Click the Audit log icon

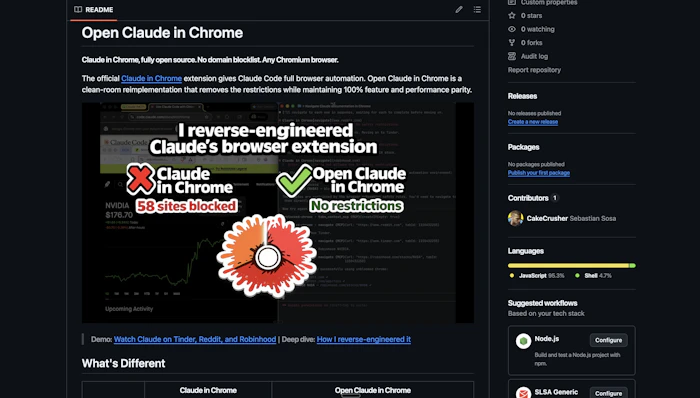click(512, 56)
